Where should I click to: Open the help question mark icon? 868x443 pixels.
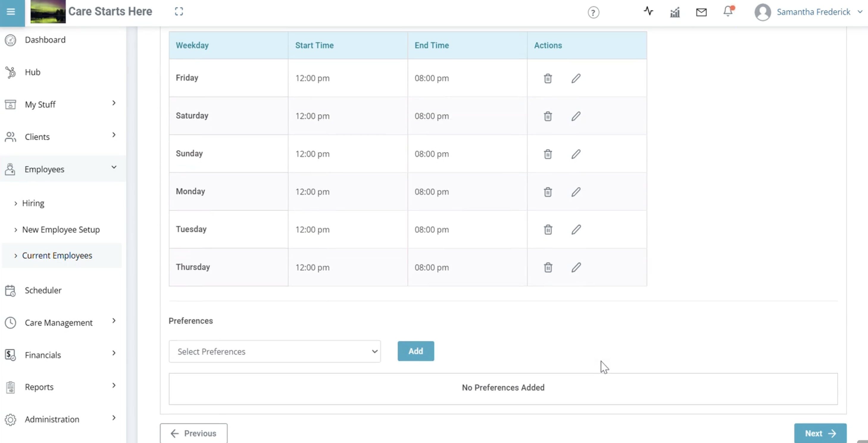pos(593,13)
